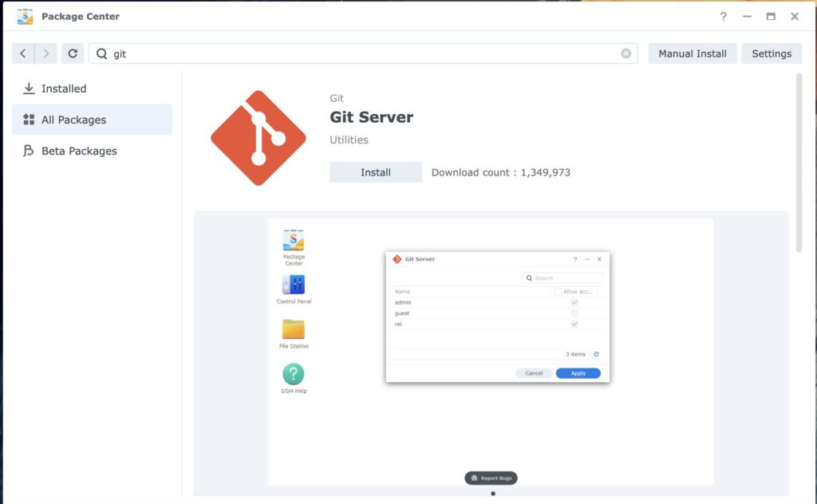Viewport: 817px width, 504px height.
Task: Close the Package Center window
Action: (x=795, y=16)
